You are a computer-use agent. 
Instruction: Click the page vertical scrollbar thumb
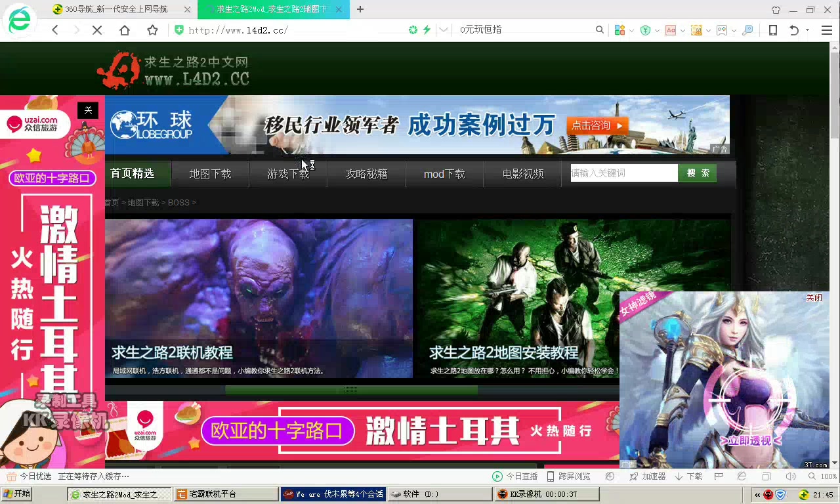click(834, 95)
